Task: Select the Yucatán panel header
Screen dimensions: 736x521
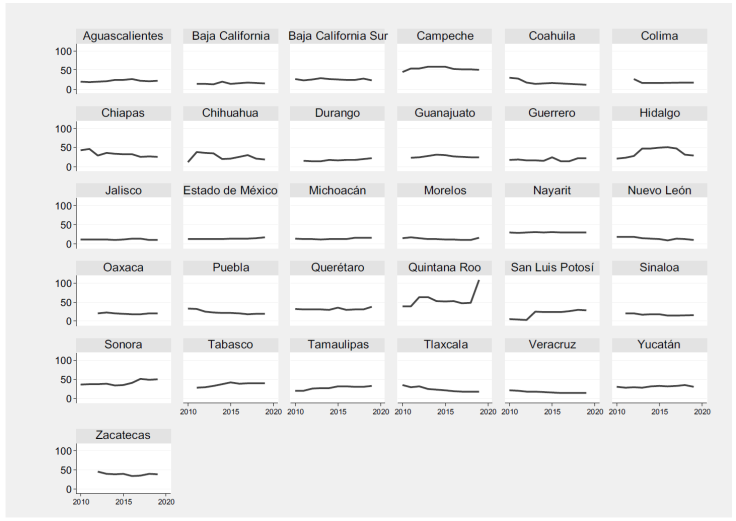Action: [x=660, y=345]
